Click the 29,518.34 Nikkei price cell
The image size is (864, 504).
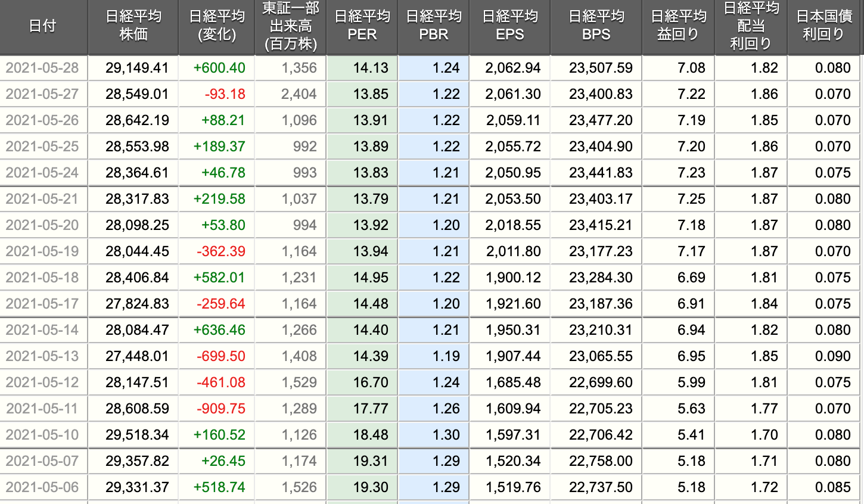[137, 435]
